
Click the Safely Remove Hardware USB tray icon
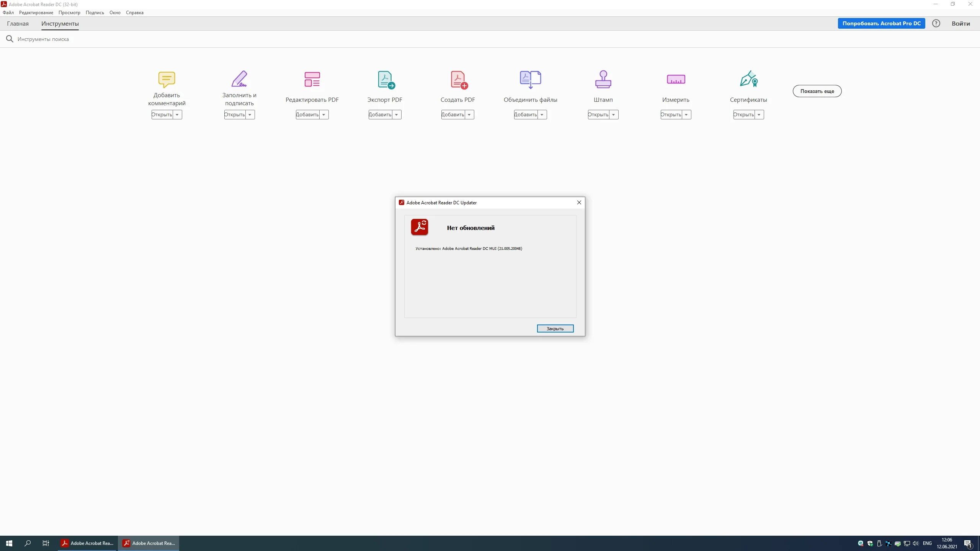(879, 543)
